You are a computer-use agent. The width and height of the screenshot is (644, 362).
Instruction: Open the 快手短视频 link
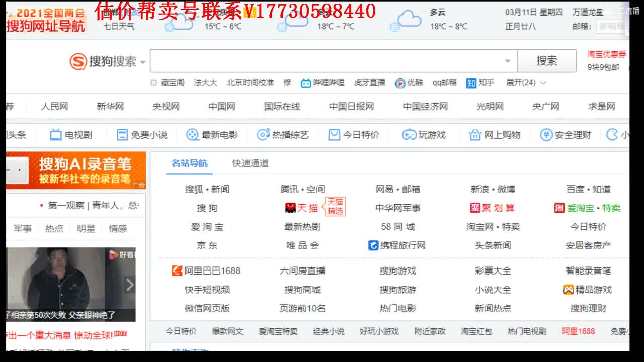click(x=207, y=290)
